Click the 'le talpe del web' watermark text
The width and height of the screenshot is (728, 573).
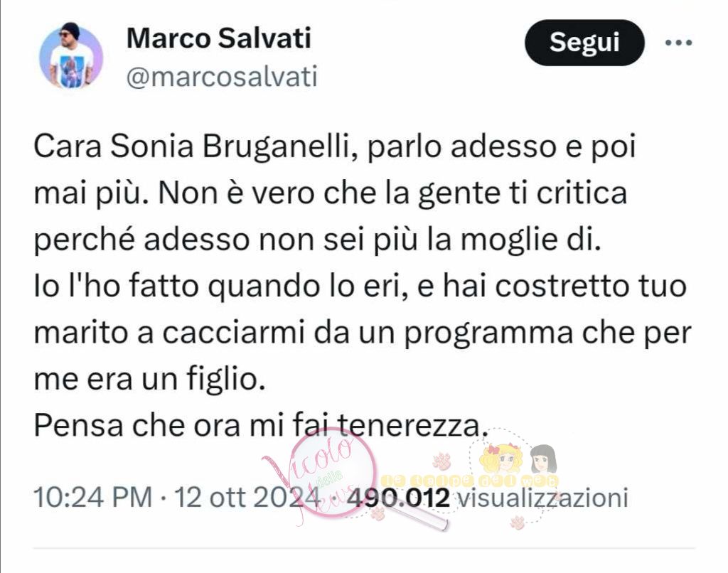pos(470,481)
